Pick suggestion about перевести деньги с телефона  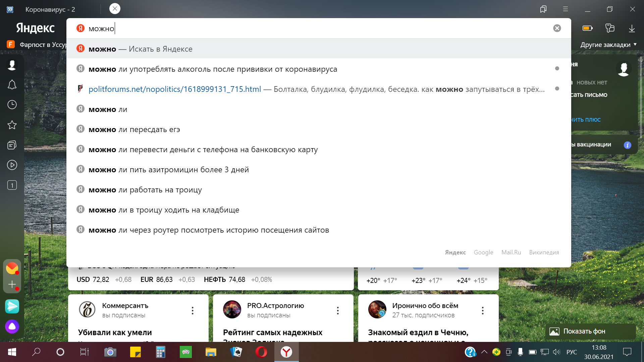tap(319, 149)
